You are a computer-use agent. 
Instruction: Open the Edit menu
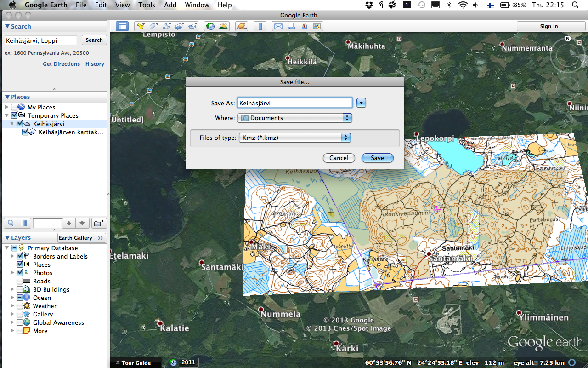101,5
